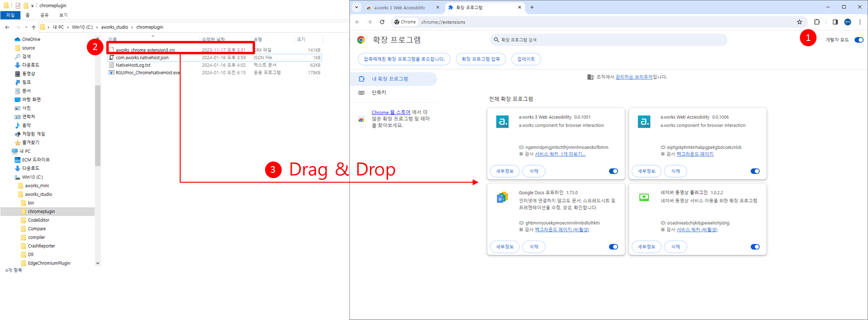Select CrashReporter folder in tree
This screenshot has width=868, height=320.
(41, 246)
